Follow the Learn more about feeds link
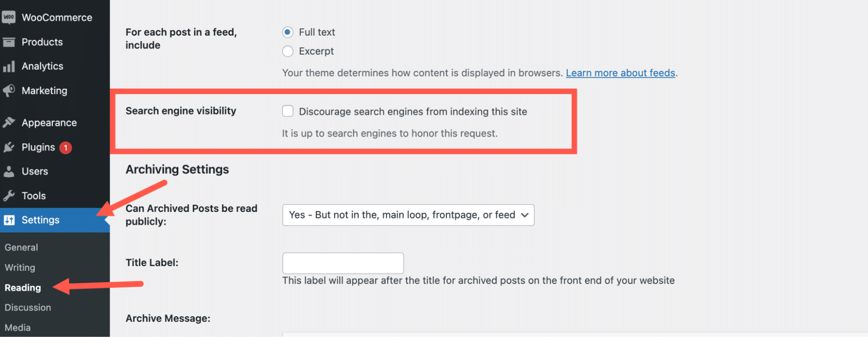The height and width of the screenshot is (337, 868). pos(620,73)
